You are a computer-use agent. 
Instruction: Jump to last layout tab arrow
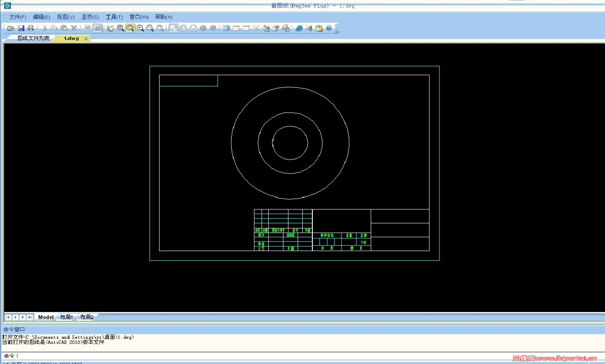tap(30, 317)
